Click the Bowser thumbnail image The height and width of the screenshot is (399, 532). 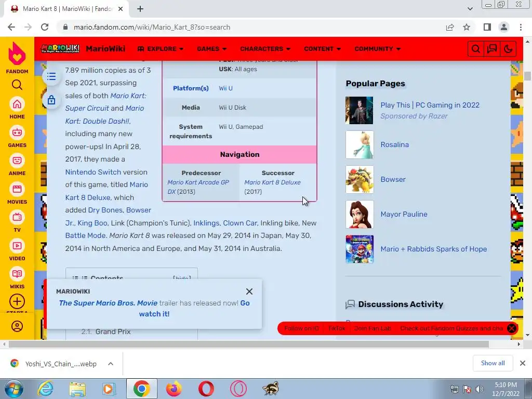360,179
